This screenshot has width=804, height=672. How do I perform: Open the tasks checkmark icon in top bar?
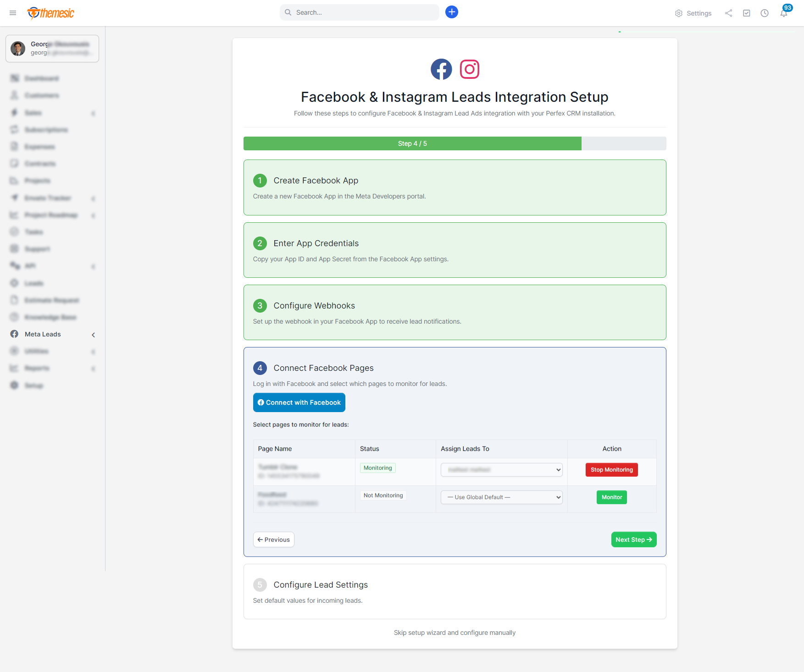747,13
